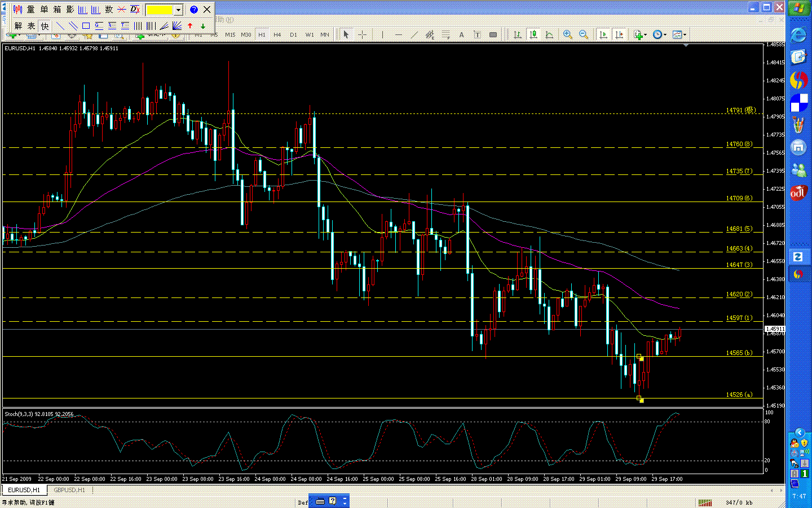Open the blue help question-mark icon

pyautogui.click(x=194, y=10)
